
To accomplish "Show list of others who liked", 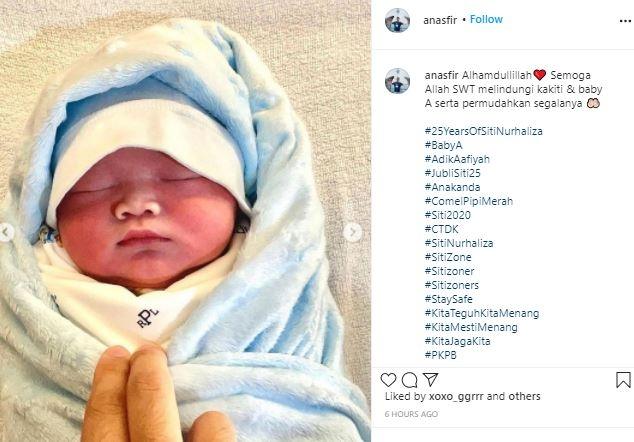I will (x=524, y=396).
